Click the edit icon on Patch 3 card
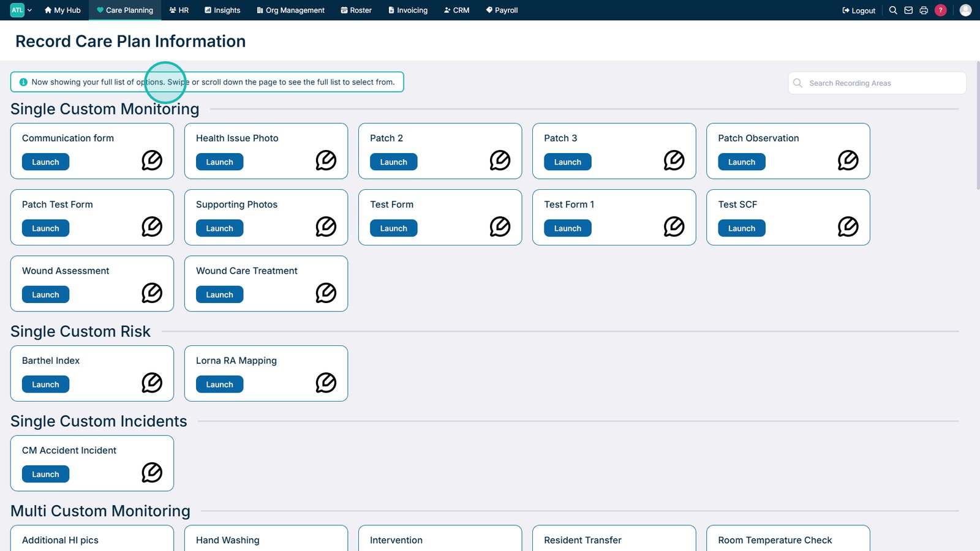Image resolution: width=980 pixels, height=551 pixels. pos(674,160)
